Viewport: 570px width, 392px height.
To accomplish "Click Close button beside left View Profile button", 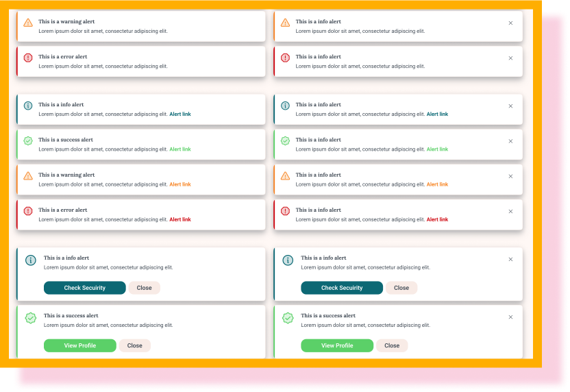I will click(x=135, y=345).
